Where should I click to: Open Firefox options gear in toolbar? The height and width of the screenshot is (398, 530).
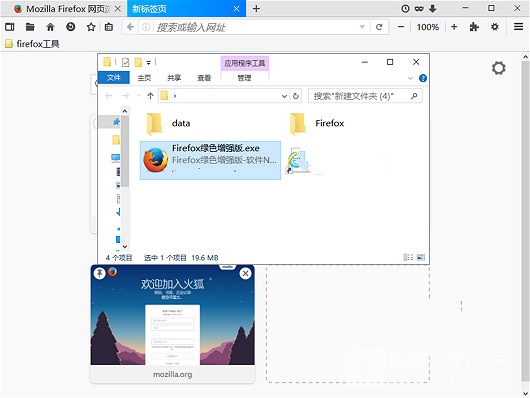pyautogui.click(x=495, y=27)
